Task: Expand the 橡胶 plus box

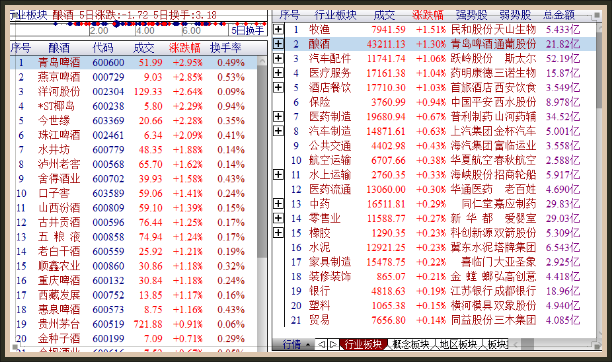Action: (278, 233)
